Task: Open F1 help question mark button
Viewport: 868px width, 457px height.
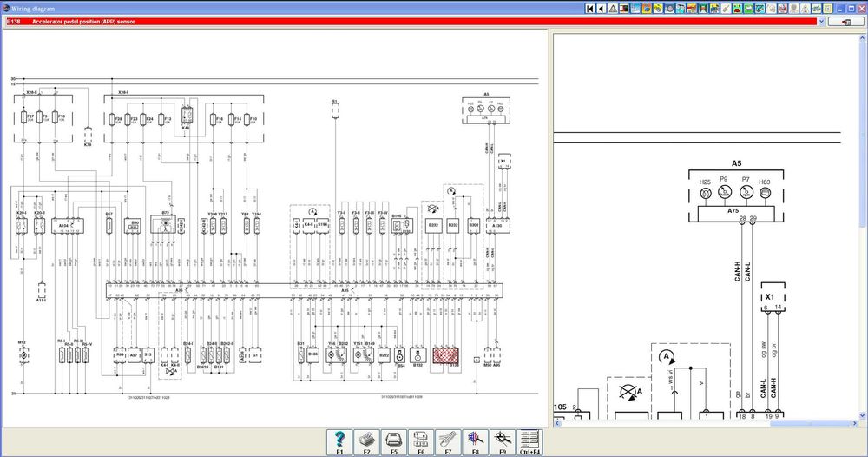Action: pyautogui.click(x=339, y=442)
